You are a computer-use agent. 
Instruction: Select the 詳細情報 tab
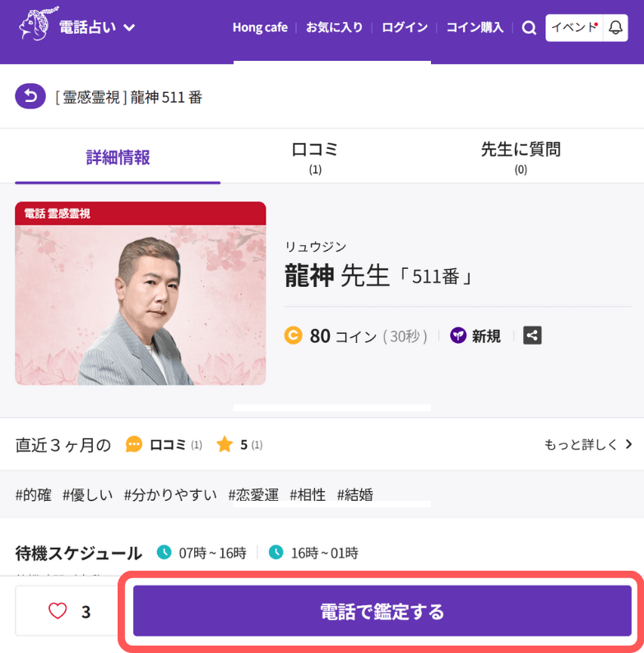click(118, 157)
